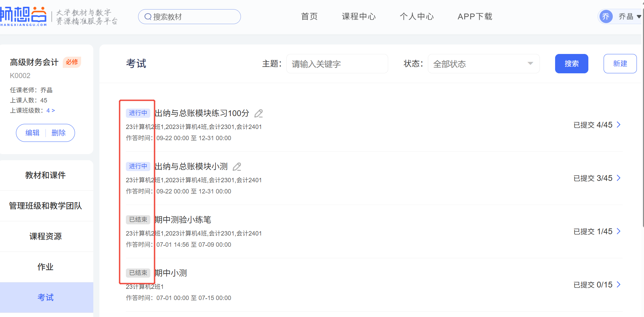Viewport: 644px width, 317px height.
Task: Open submissions arrow for 已提交 4/45
Action: (619, 125)
